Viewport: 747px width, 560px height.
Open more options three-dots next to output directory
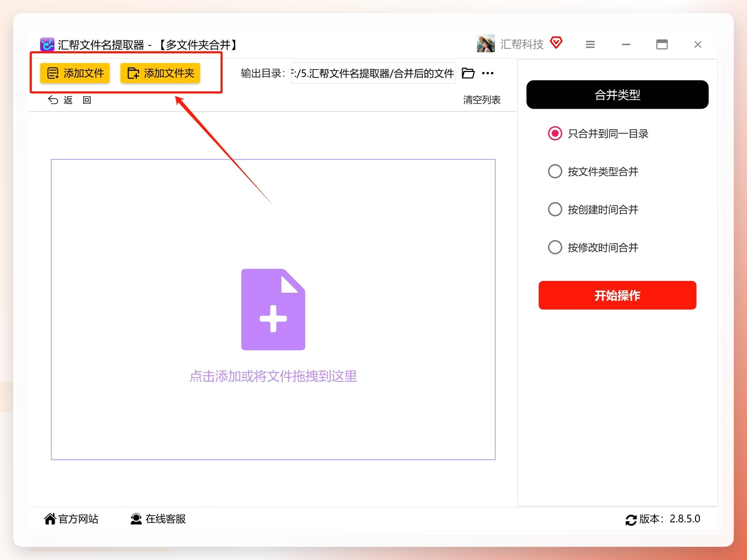[488, 73]
